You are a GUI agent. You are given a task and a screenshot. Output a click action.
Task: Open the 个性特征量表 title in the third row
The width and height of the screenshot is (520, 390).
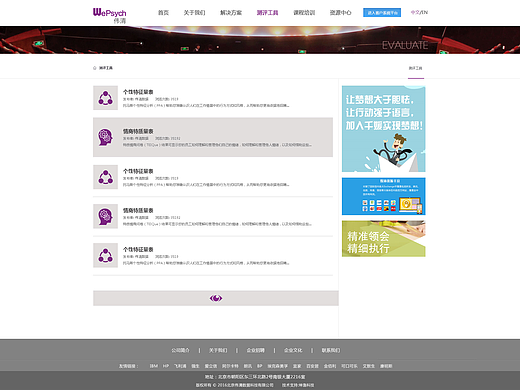138,171
